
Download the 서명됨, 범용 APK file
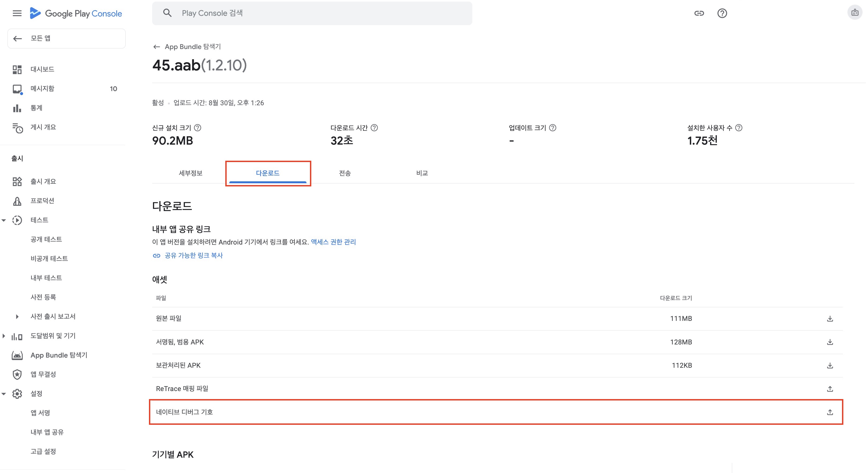pyautogui.click(x=830, y=342)
